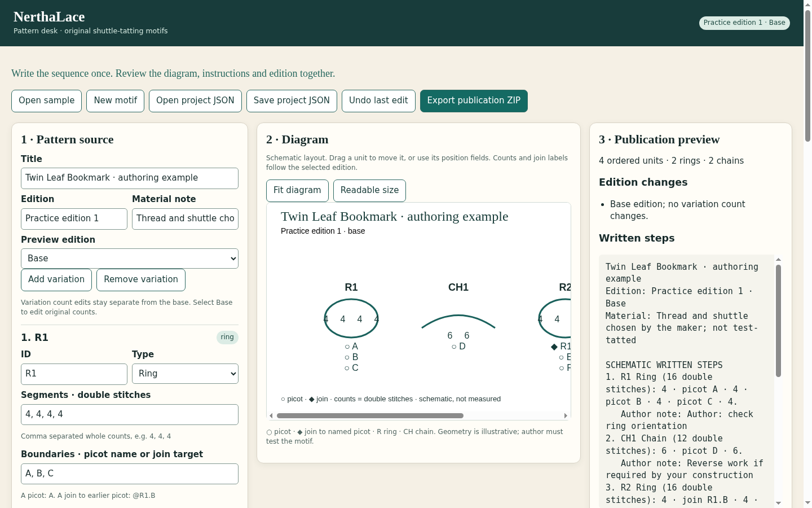This screenshot has width=812, height=508.
Task: Click the diagram title text
Action: [394, 217]
